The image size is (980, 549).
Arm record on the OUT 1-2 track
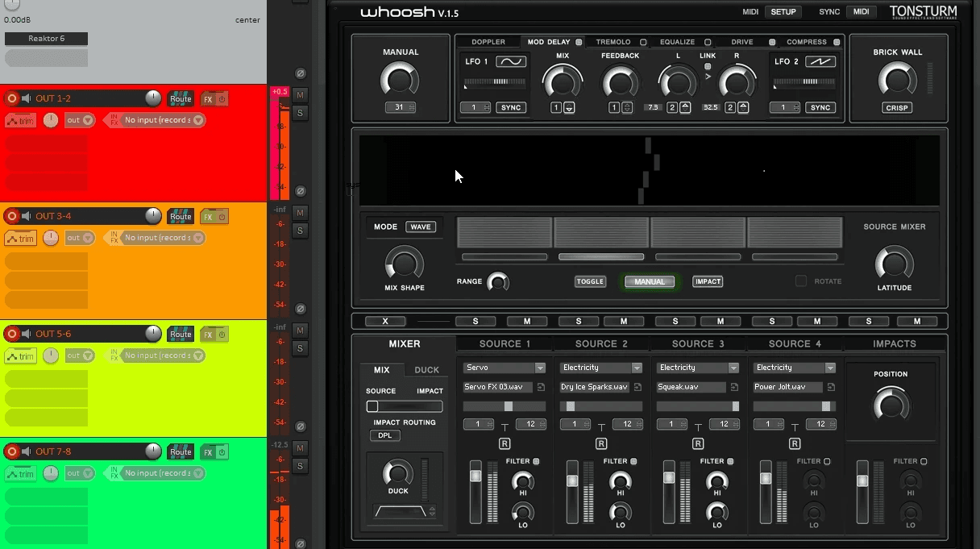tap(12, 98)
